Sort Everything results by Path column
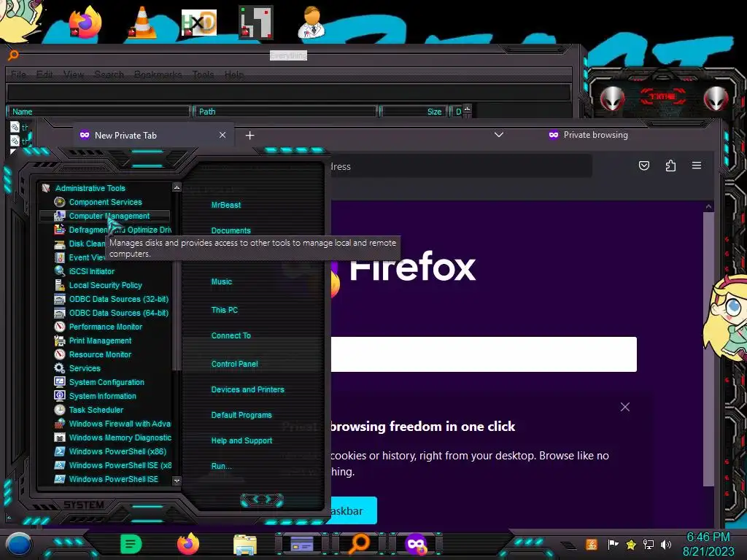Viewport: 747px width, 560px height. [285, 112]
